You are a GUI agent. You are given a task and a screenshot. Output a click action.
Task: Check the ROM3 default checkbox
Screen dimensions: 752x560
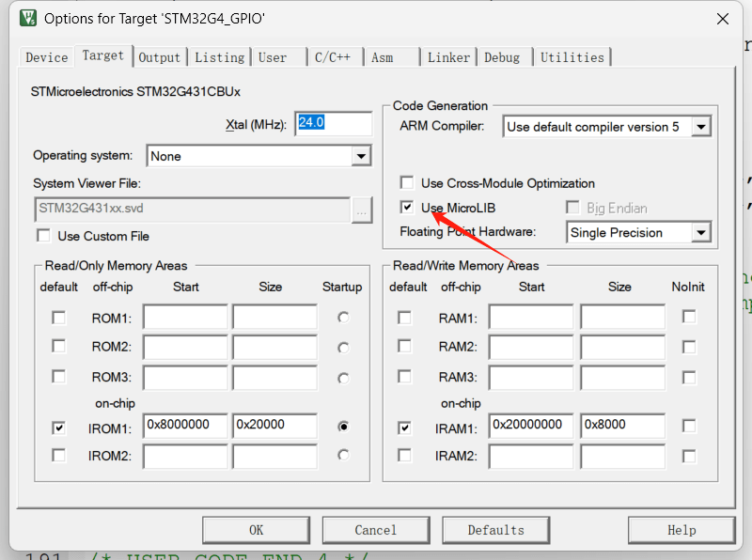click(58, 377)
